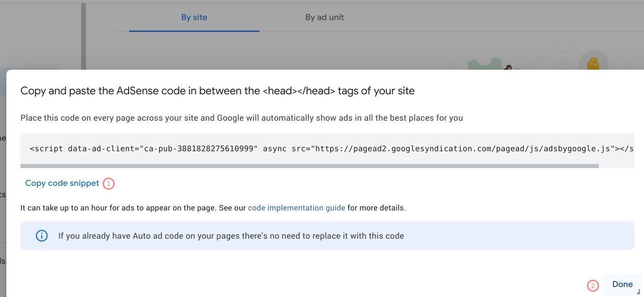Click the 'It can take up to an hour' text
Viewport: 644px width, 297px height.
click(x=213, y=208)
